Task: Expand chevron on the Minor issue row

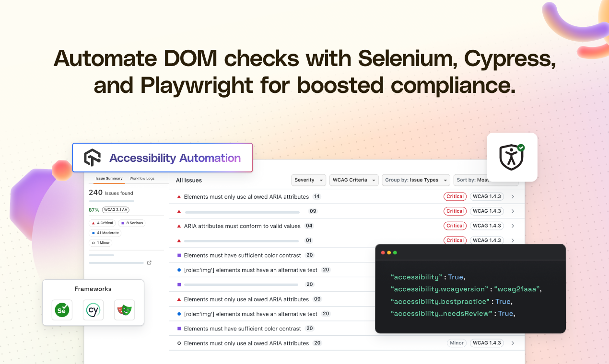Action: click(x=513, y=343)
